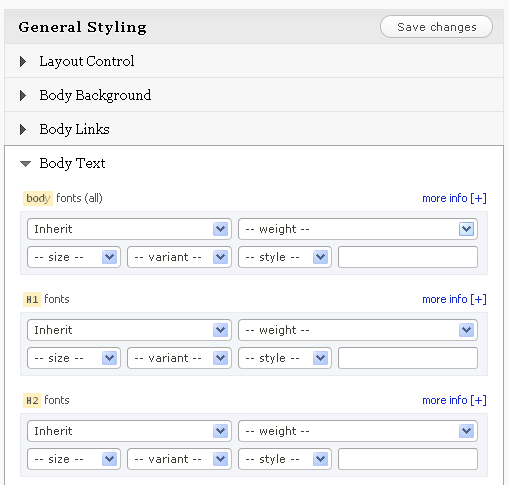Expand the Body Links section
The height and width of the screenshot is (485, 509).
(x=254, y=129)
